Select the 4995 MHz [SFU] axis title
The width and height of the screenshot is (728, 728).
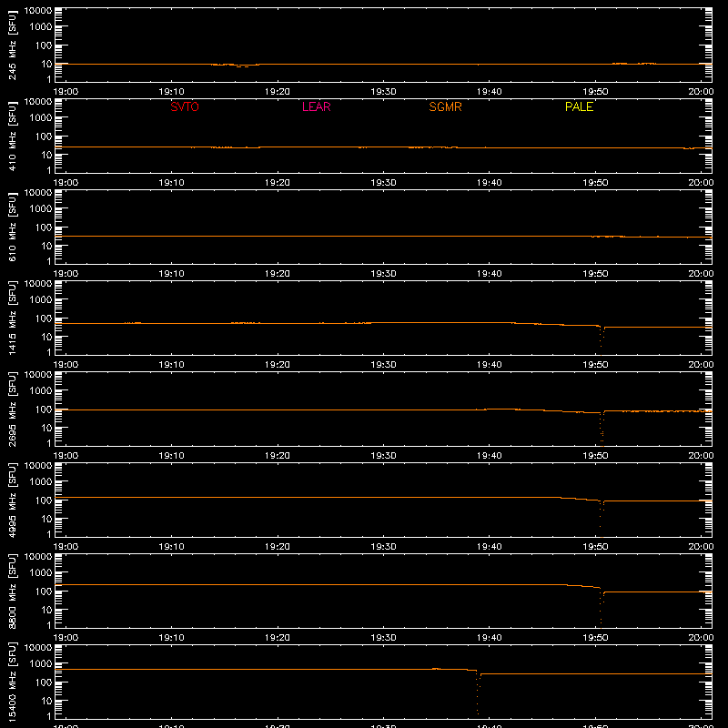click(x=12, y=500)
